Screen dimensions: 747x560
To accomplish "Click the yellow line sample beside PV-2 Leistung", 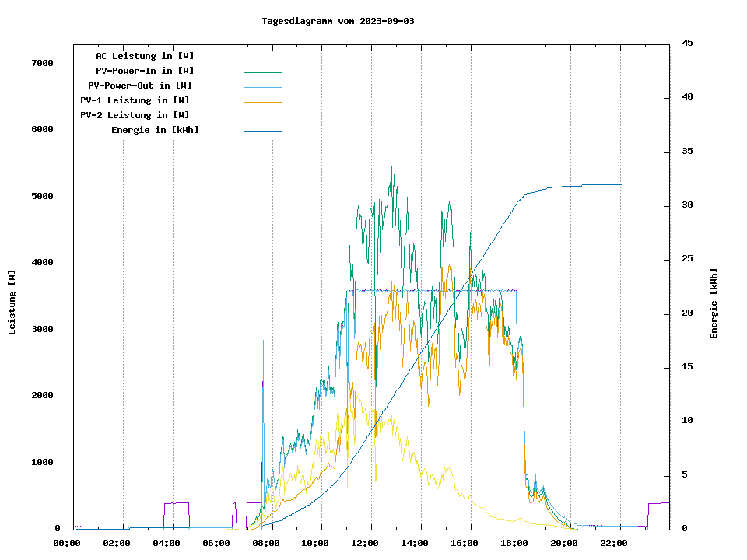I will (262, 116).
